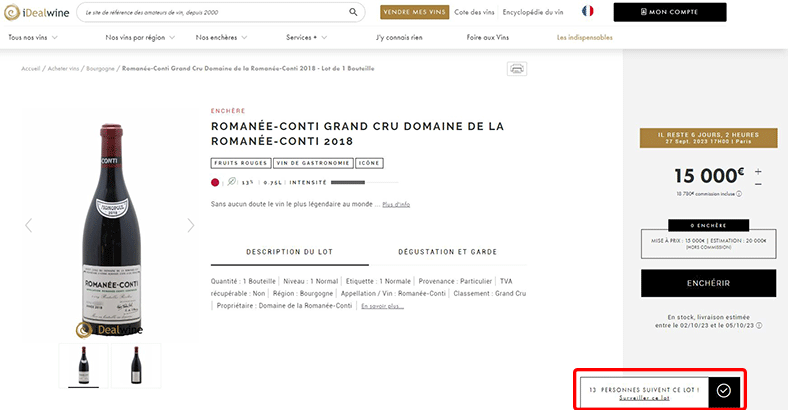Click the intensité level bar
Screen dimensions: 788x410
tap(364, 182)
